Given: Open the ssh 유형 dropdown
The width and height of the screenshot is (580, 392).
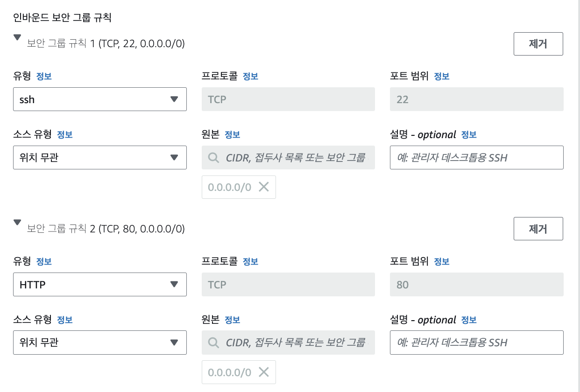Looking at the screenshot, I should click(99, 99).
